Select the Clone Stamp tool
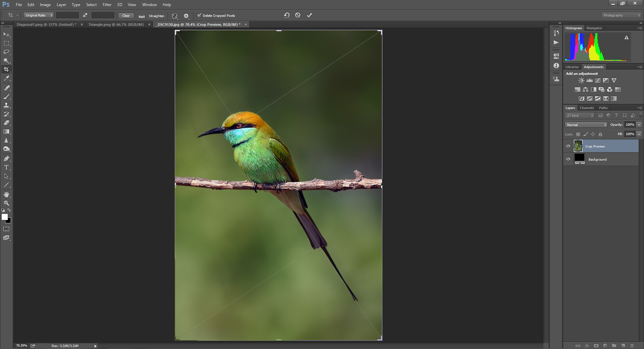 (x=6, y=105)
